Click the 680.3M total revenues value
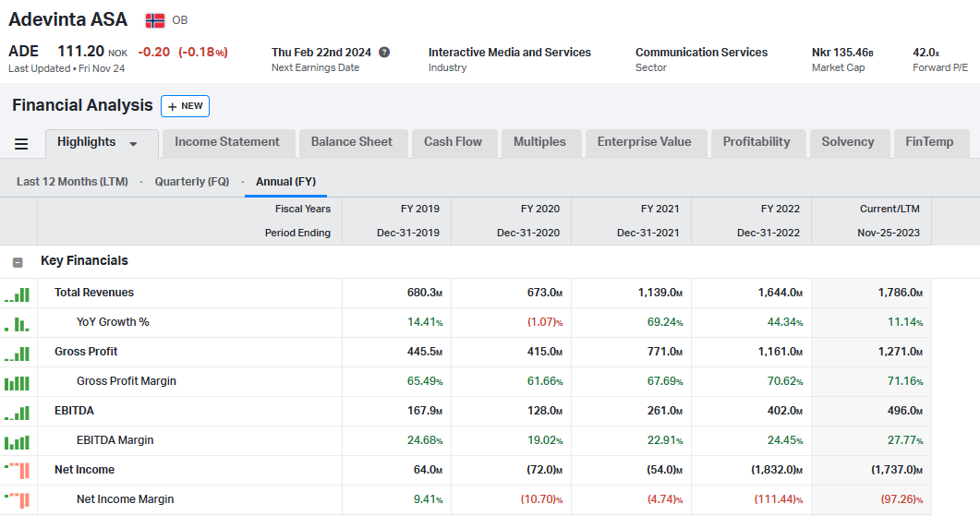 pyautogui.click(x=424, y=293)
